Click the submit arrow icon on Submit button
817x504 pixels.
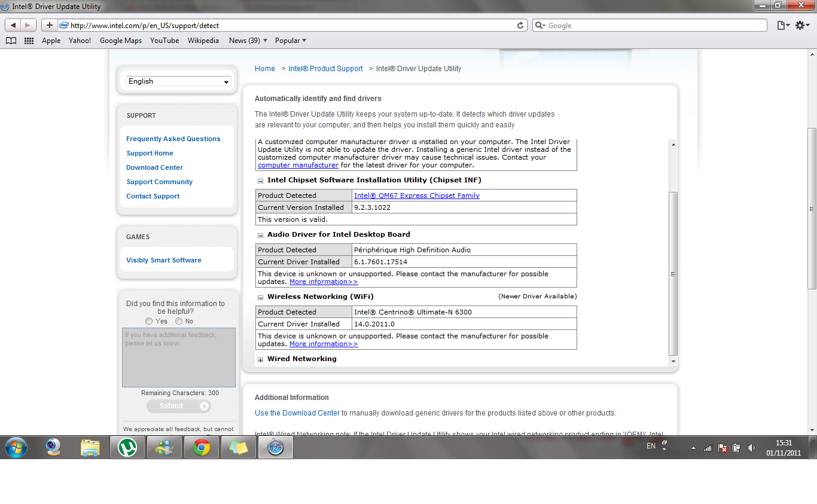(x=205, y=406)
